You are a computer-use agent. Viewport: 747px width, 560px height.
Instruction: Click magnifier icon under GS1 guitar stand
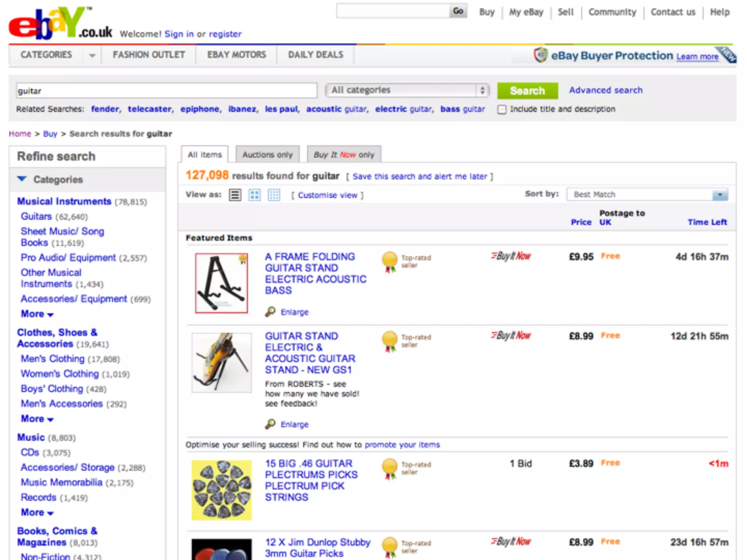click(270, 424)
